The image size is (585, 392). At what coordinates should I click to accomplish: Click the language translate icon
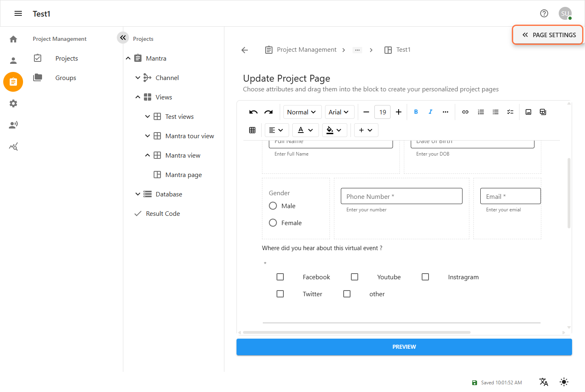pyautogui.click(x=544, y=382)
